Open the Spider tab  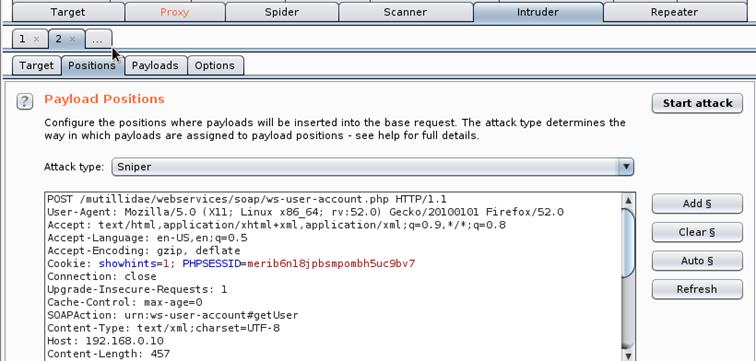282,12
